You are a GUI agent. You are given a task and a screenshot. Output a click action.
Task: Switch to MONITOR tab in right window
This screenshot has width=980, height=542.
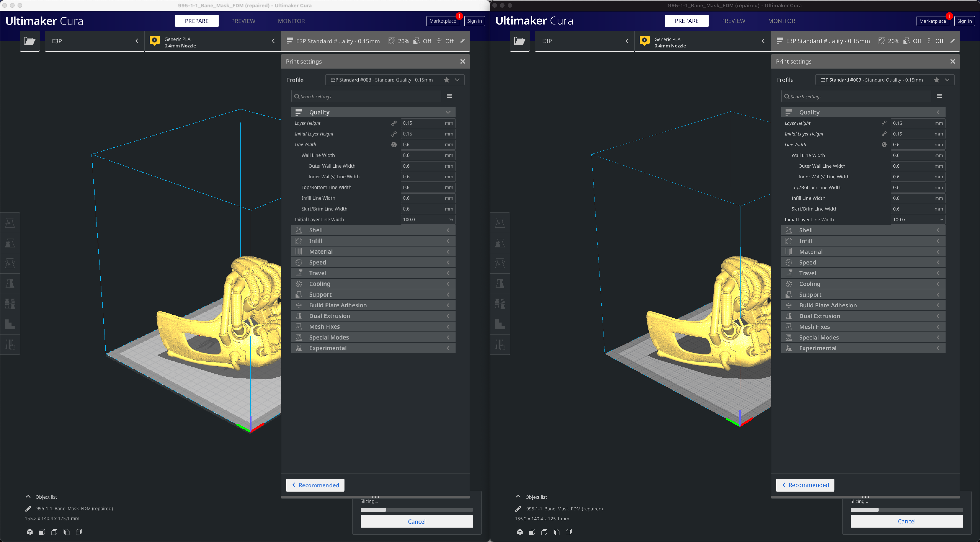781,21
